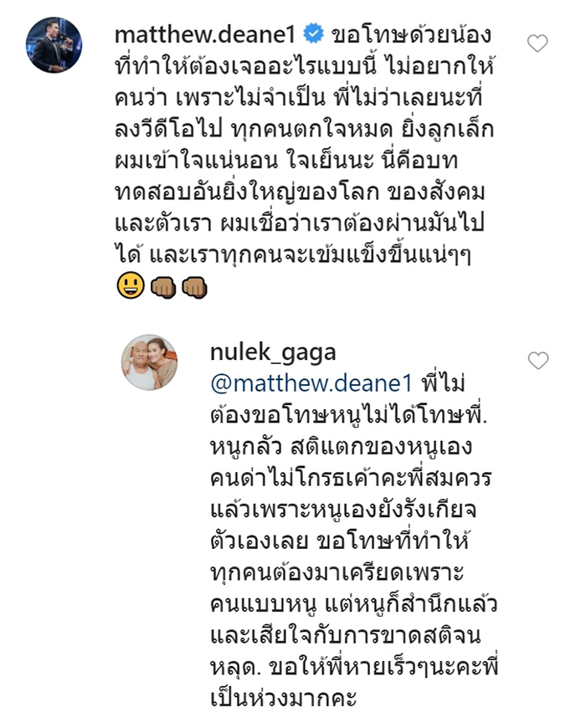The image size is (586, 728).
Task: Click the comment line starting with คนว่า เพราะไม่จำเป็น
Action: [299, 97]
